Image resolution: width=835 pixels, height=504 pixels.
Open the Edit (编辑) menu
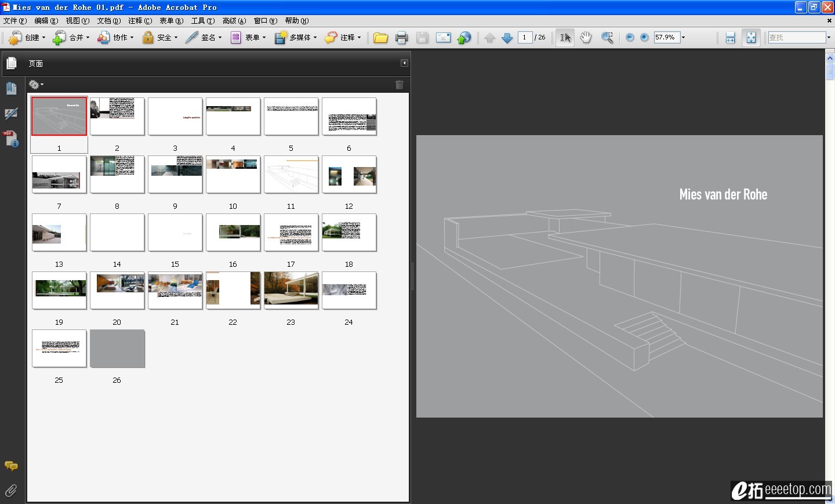[46, 21]
